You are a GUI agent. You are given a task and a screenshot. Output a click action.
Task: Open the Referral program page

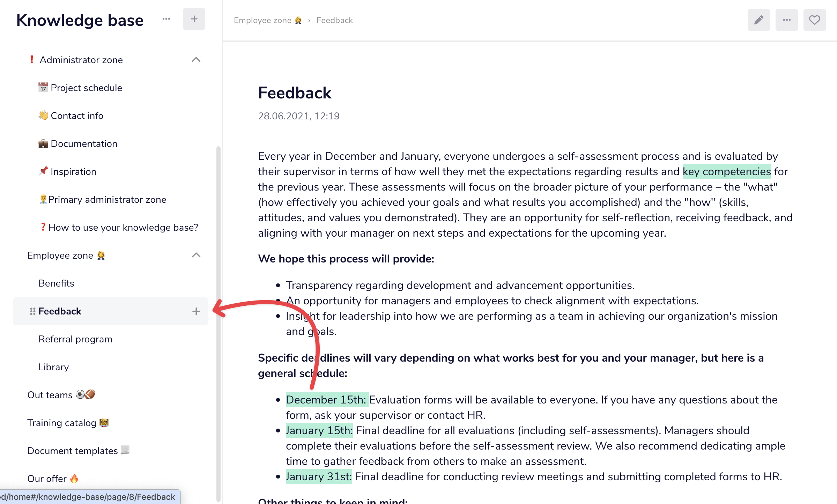point(75,339)
